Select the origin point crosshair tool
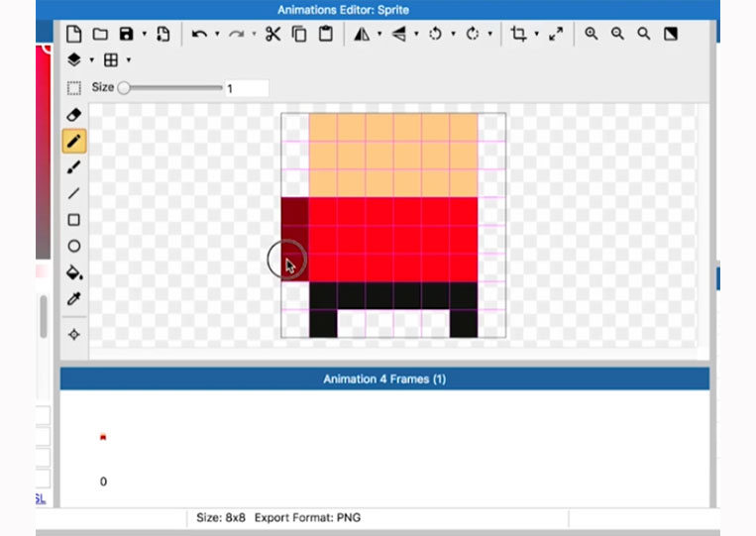Image resolution: width=756 pixels, height=536 pixels. (x=73, y=335)
